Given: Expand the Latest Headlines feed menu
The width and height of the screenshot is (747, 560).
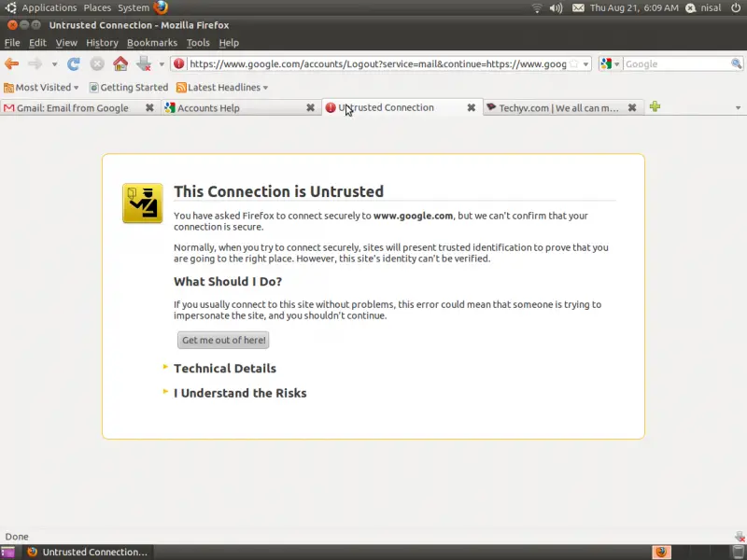Looking at the screenshot, I should tap(222, 87).
